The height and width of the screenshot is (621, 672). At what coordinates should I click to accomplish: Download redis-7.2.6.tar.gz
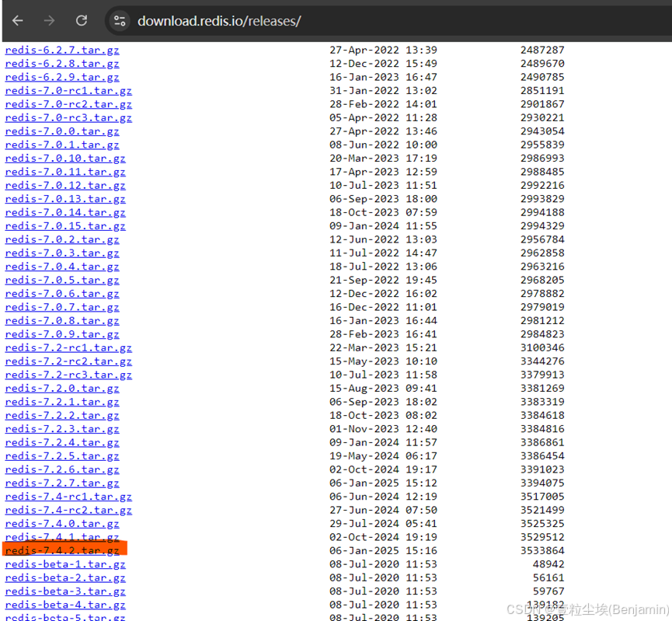[62, 469]
